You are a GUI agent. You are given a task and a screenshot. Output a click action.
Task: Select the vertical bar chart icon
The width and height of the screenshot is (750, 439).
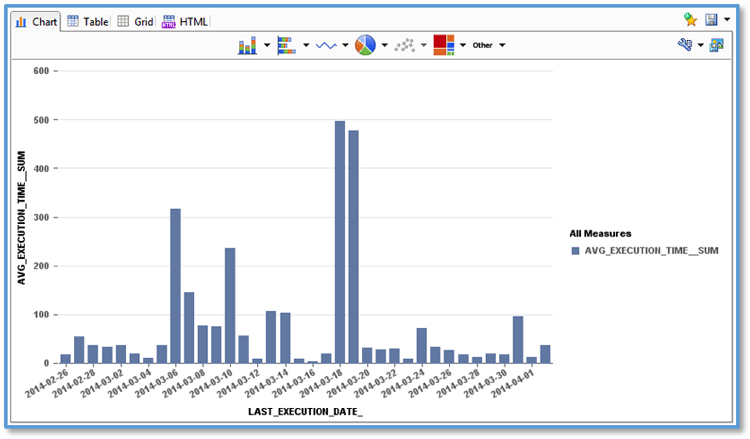(248, 45)
